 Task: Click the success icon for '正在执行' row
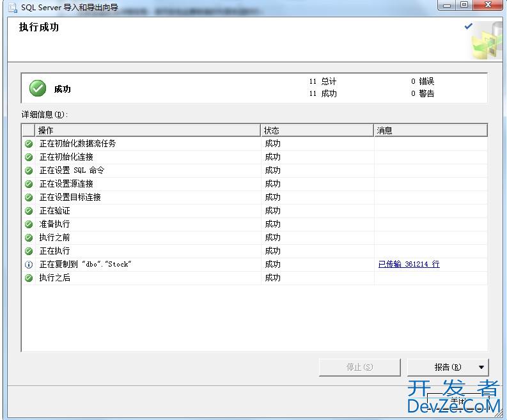(x=29, y=251)
